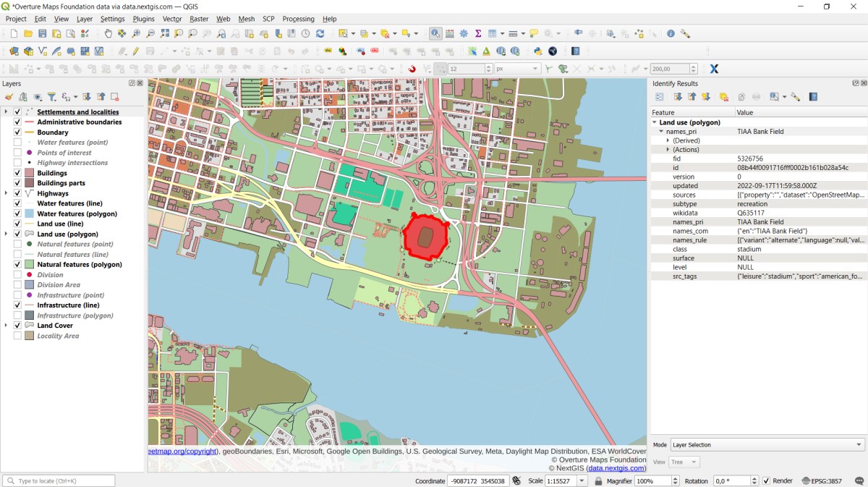Click the Zoom Full extent icon
Viewport: 868px width, 487px height.
(x=165, y=33)
